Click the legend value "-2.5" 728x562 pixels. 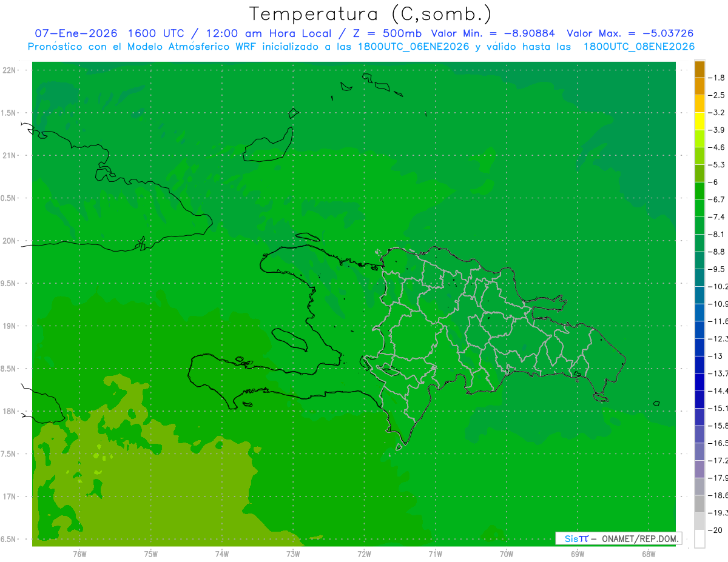click(716, 95)
